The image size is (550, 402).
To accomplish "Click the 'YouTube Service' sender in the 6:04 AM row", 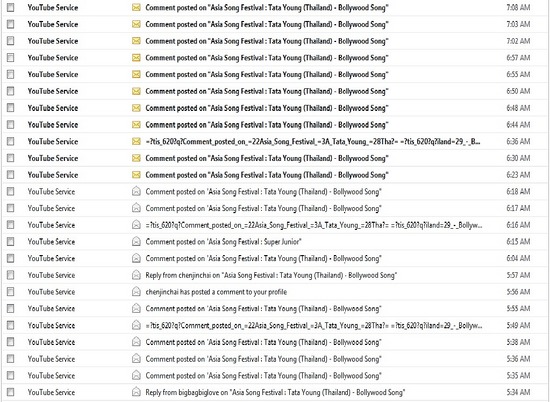I will [x=51, y=258].
